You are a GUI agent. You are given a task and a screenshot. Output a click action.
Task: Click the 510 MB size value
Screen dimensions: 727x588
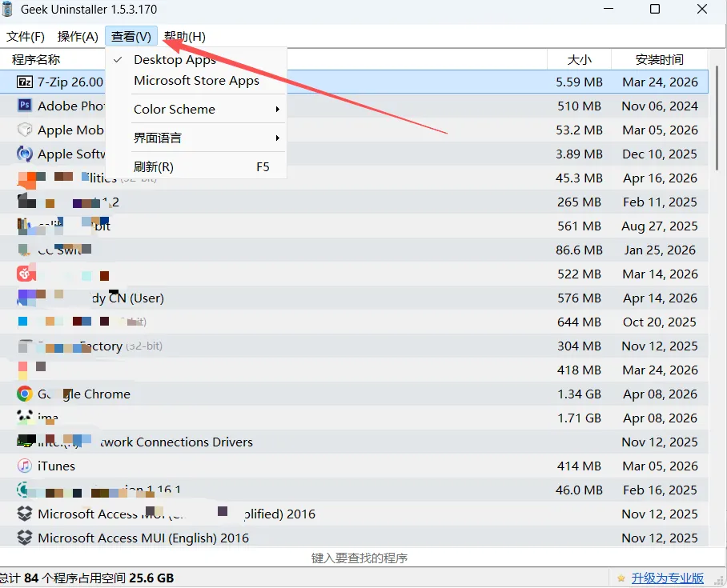click(579, 106)
